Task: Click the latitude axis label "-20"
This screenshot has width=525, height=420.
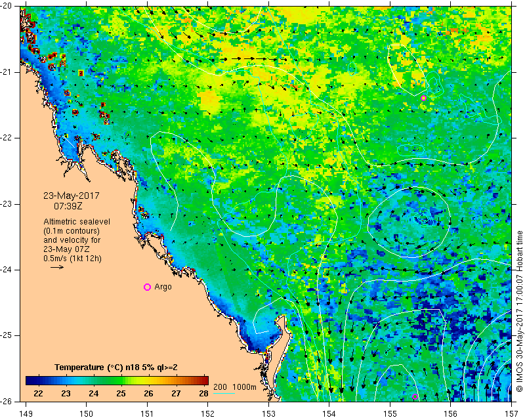Action: [7, 6]
